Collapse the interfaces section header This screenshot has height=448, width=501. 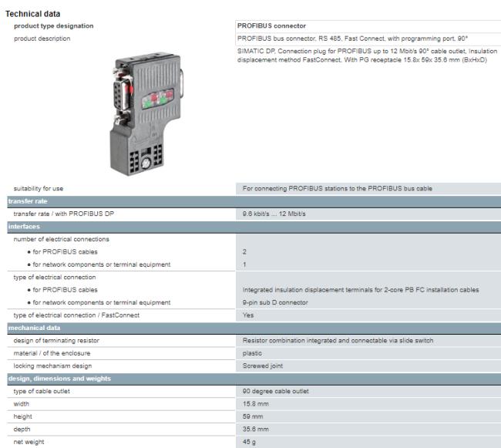point(24,227)
